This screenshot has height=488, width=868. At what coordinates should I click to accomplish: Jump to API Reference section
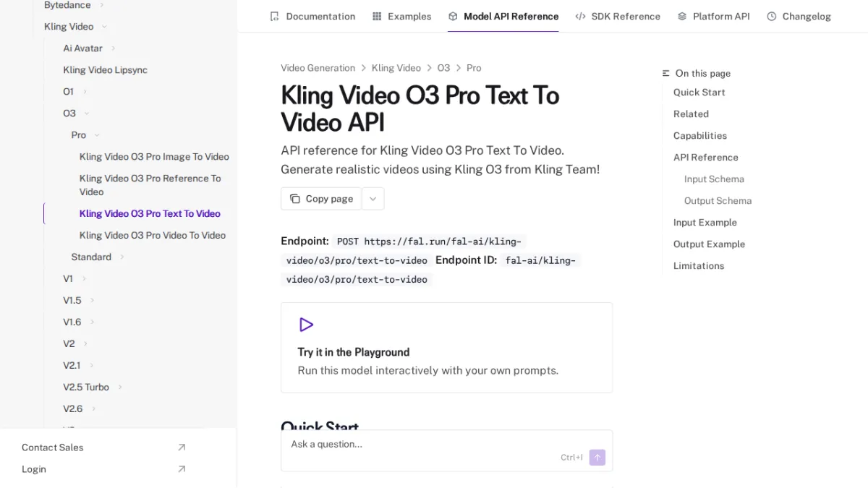coord(706,158)
